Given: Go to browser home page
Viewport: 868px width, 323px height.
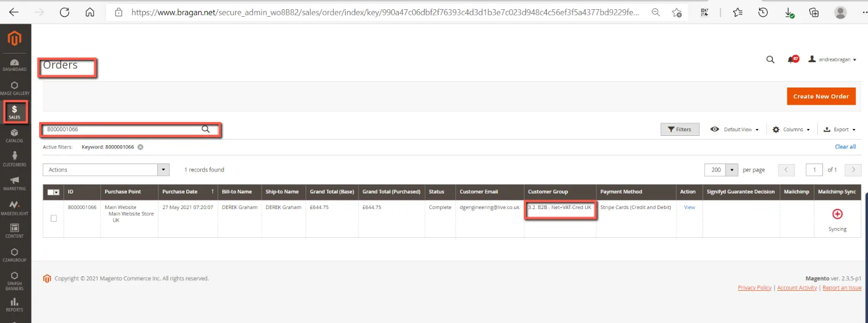Looking at the screenshot, I should pyautogui.click(x=89, y=12).
